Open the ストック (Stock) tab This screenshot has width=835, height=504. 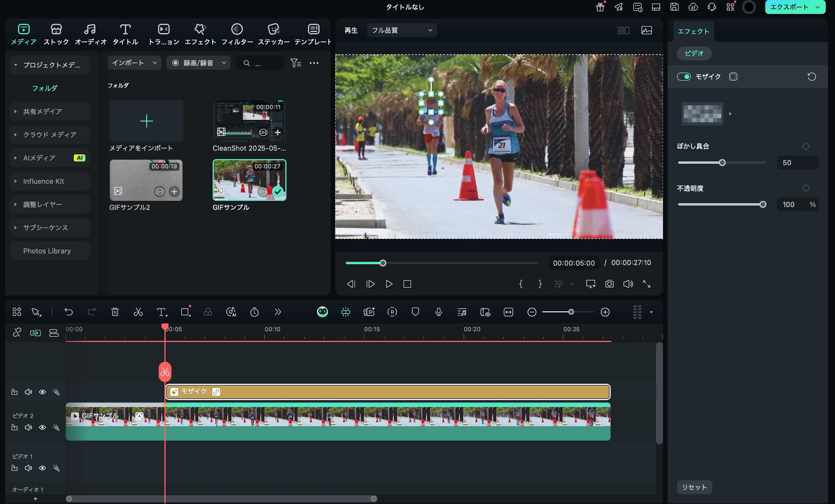[56, 34]
